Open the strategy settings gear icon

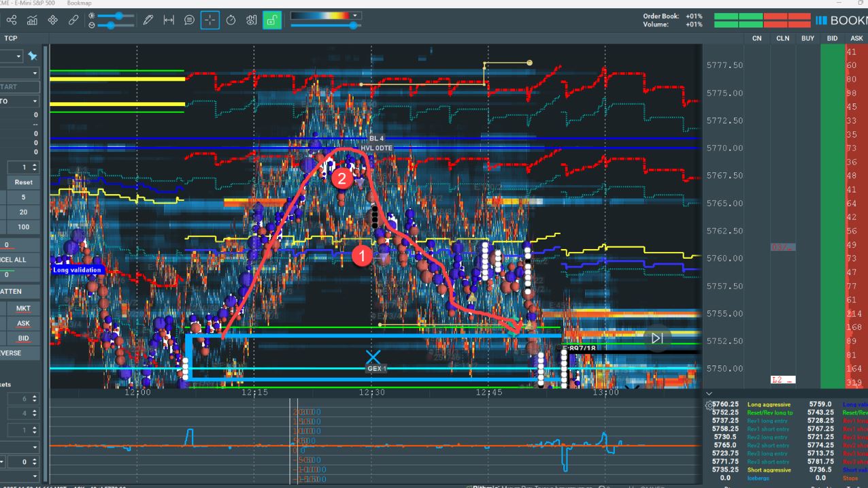pos(709,405)
